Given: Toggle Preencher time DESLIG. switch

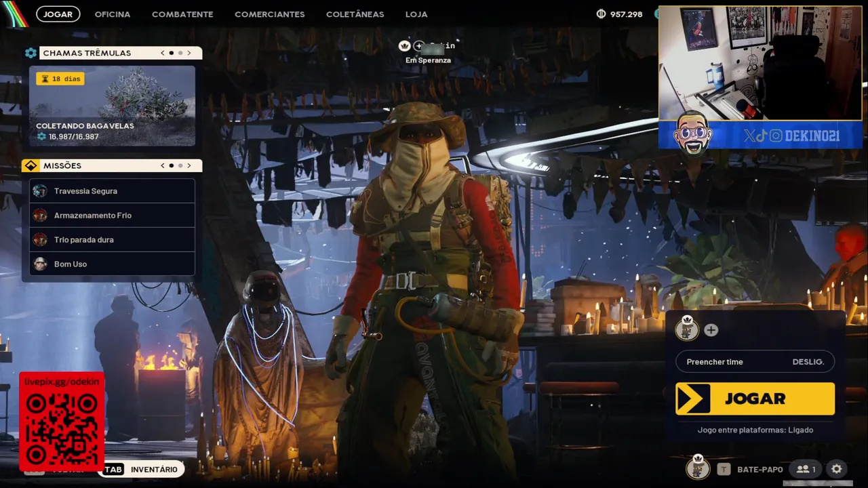Looking at the screenshot, I should click(x=755, y=362).
